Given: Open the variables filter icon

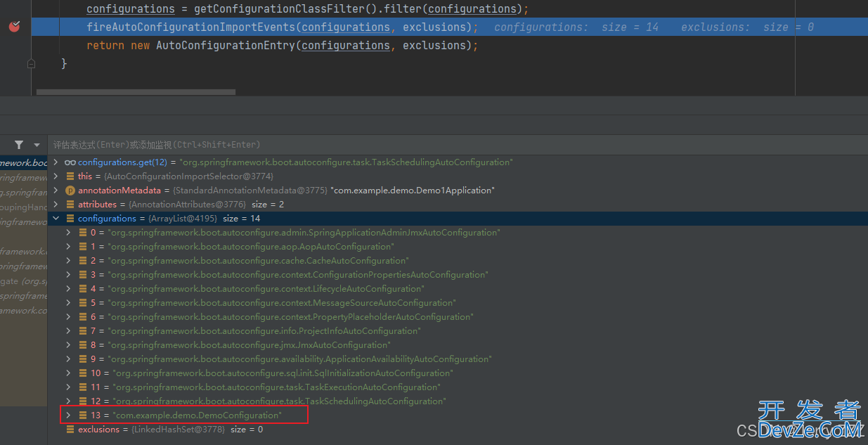Looking at the screenshot, I should [x=19, y=145].
